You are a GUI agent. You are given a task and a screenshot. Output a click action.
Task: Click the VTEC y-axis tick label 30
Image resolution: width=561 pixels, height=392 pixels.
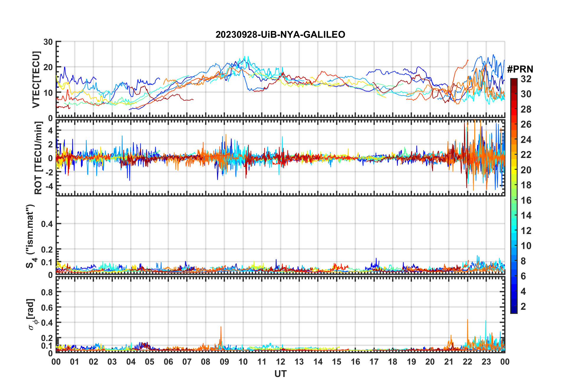[x=48, y=42]
